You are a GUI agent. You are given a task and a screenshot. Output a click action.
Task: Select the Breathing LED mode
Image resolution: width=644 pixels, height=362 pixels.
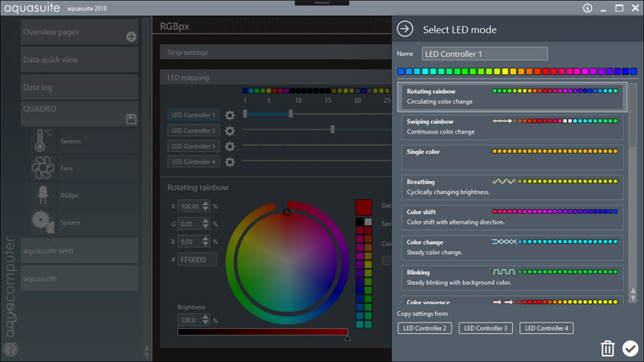(511, 187)
